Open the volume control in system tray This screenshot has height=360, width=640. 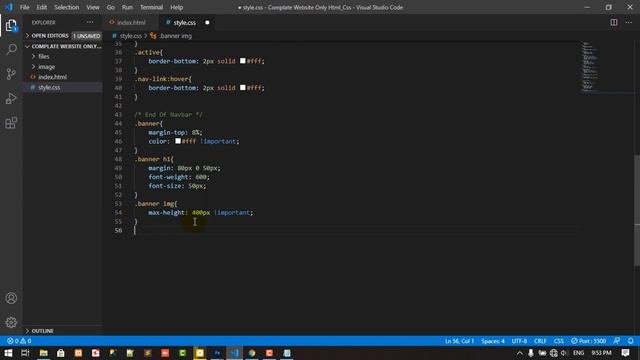pos(564,353)
